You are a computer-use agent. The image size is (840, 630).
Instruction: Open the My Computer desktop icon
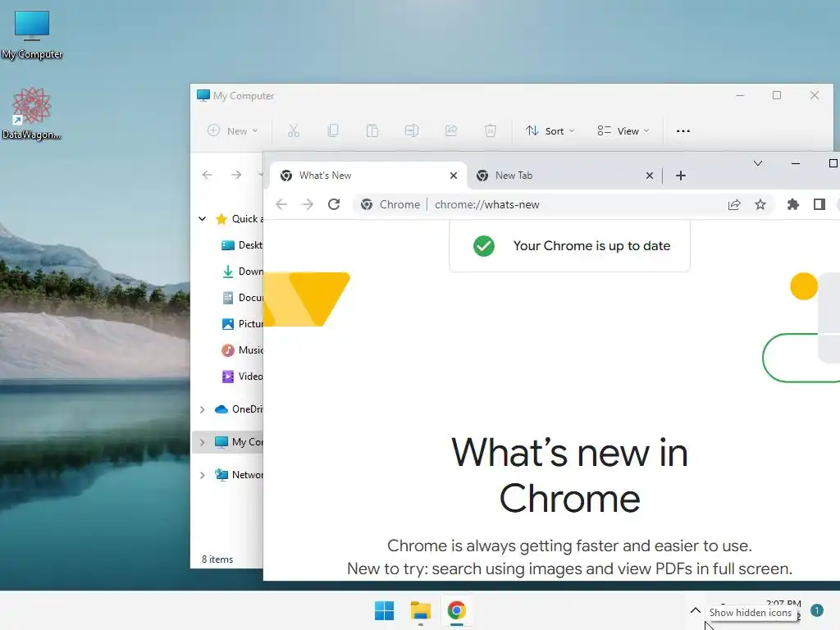32,34
